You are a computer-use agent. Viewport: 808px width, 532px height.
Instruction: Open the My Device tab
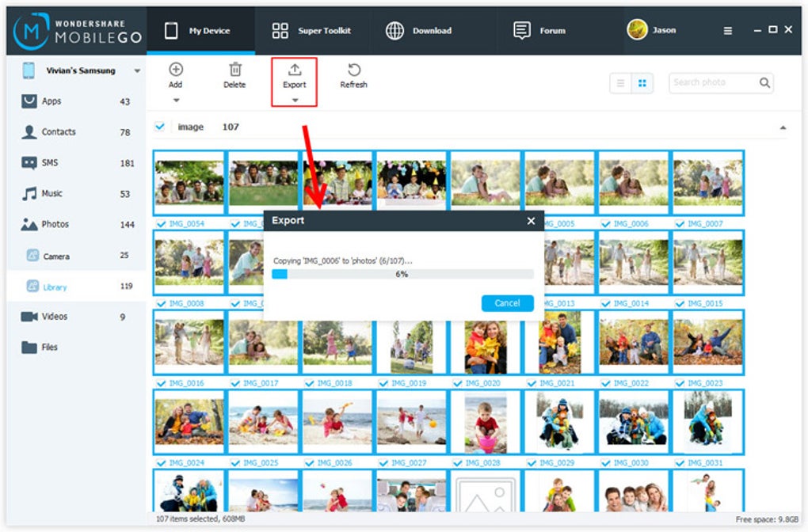pyautogui.click(x=201, y=31)
